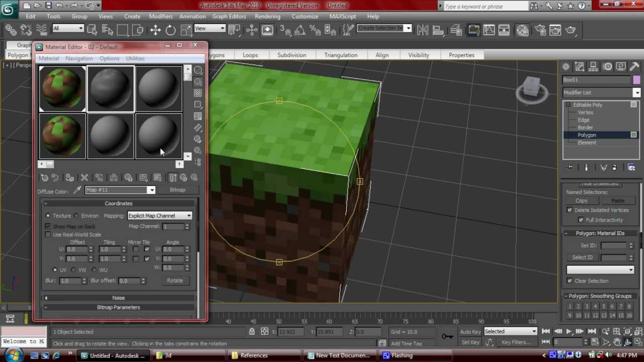Click Reset Map/Mtl X icon
644x362 pixels.
click(85, 177)
